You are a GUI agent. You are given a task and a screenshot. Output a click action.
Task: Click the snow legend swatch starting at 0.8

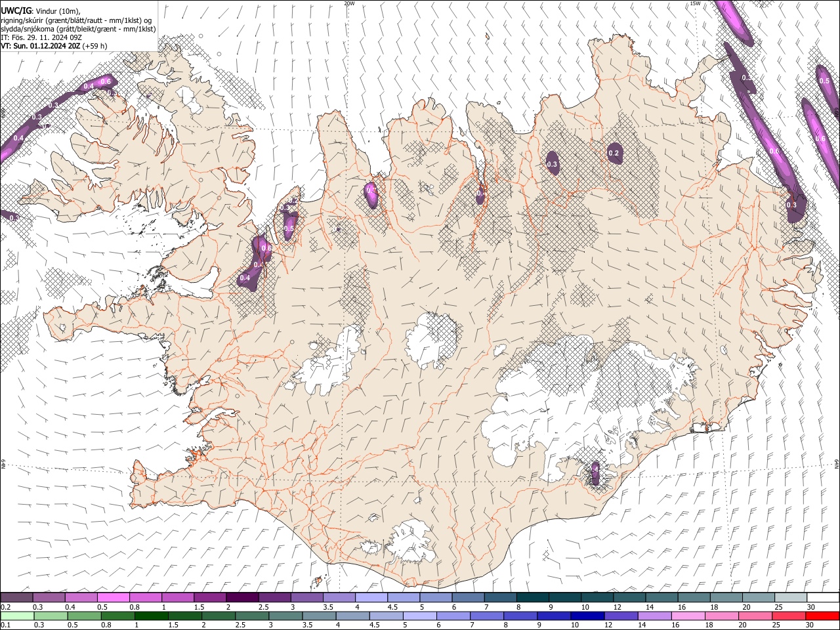[x=146, y=597]
